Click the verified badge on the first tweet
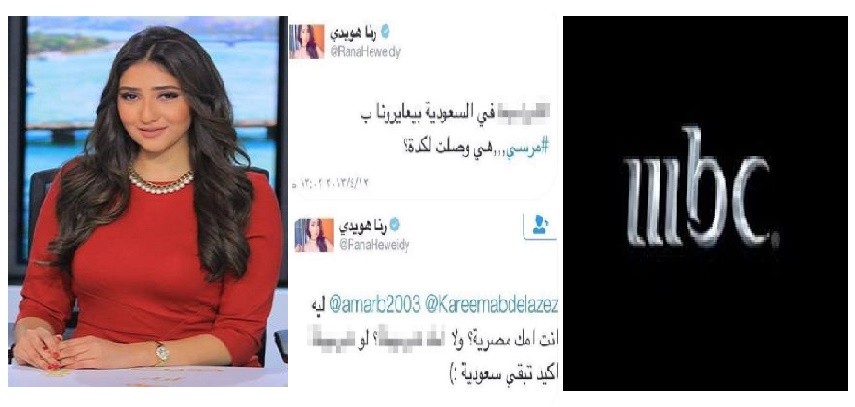The image size is (855, 407). (386, 32)
